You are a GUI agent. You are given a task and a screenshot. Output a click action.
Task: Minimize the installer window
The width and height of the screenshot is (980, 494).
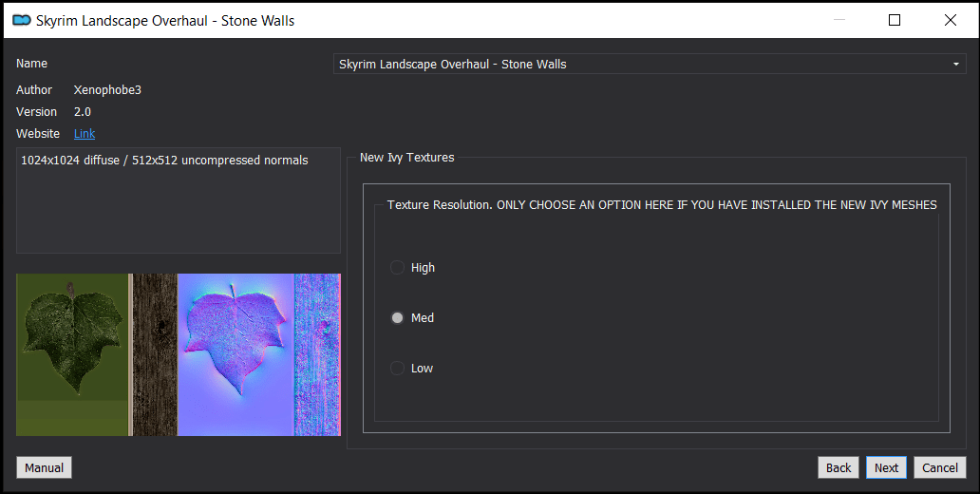click(839, 20)
